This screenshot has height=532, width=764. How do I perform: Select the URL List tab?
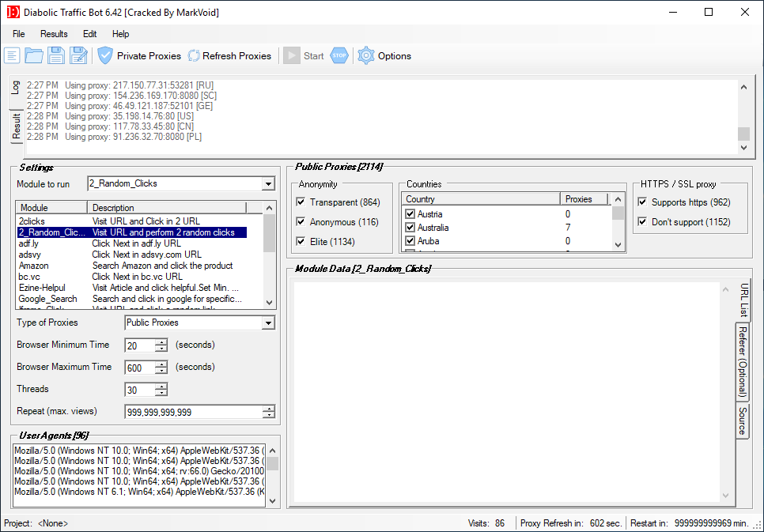point(743,300)
